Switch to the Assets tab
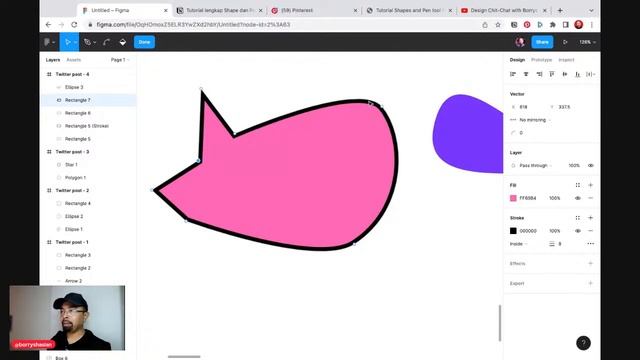640x360 pixels. click(73, 60)
